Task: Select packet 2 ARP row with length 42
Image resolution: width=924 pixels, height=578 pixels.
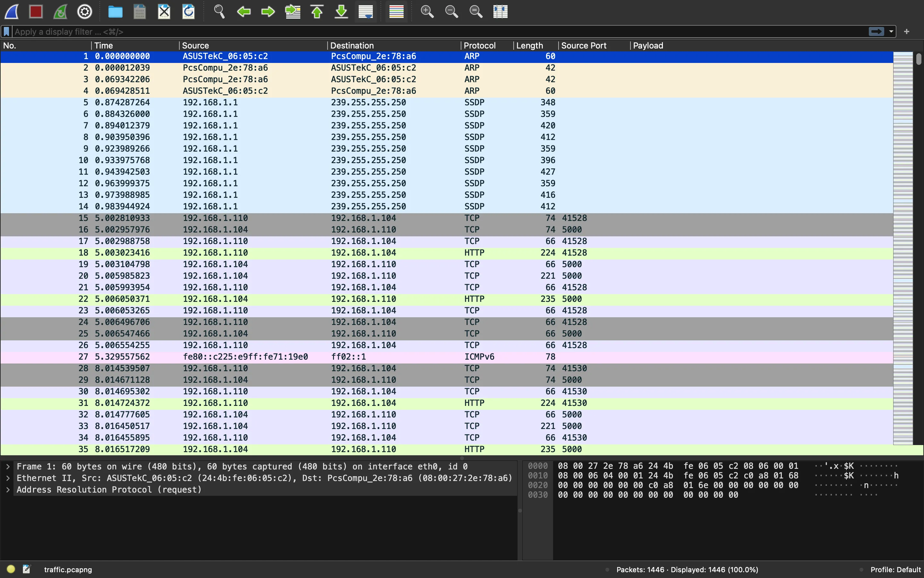Action: 447,68
